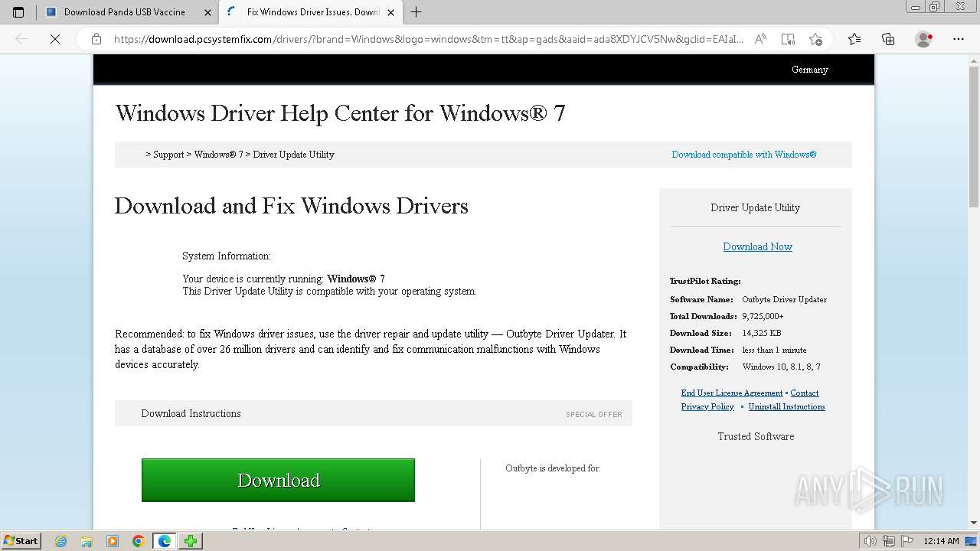This screenshot has height=551, width=980.
Task: Click the 9,725,000+ total downloads value
Action: point(763,316)
